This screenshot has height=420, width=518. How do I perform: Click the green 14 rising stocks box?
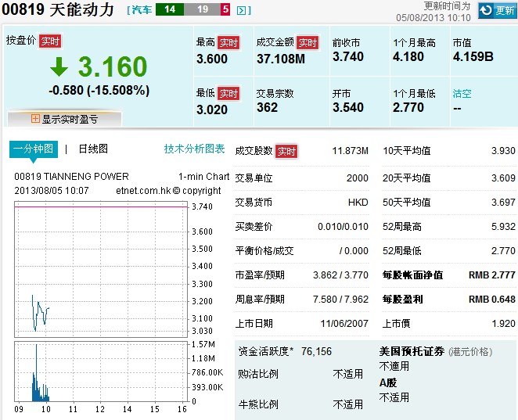click(x=170, y=10)
